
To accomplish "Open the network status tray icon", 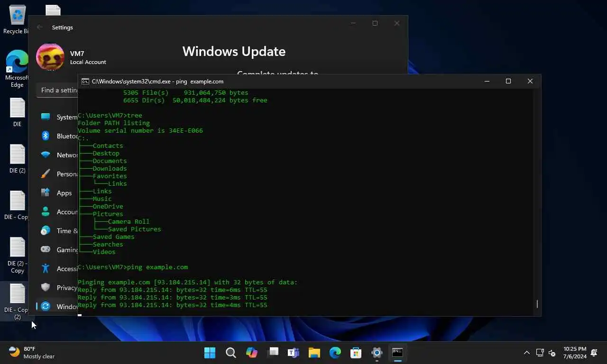I will [x=540, y=353].
